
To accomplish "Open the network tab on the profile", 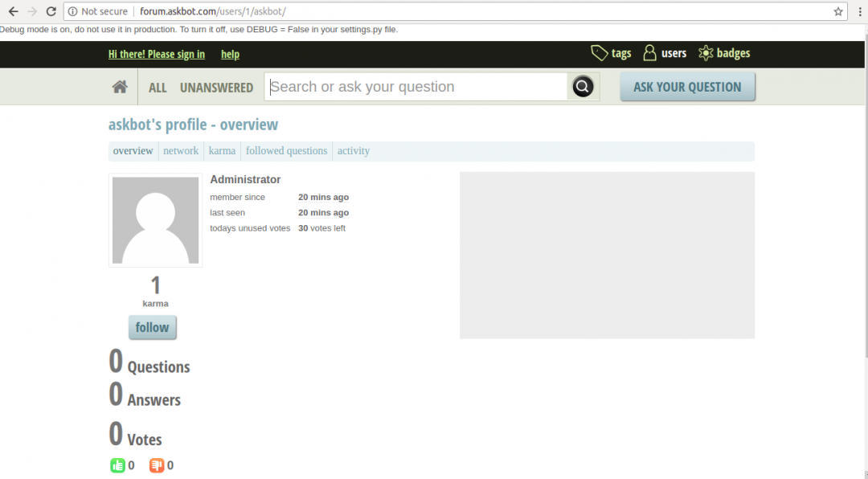I will pos(181,150).
